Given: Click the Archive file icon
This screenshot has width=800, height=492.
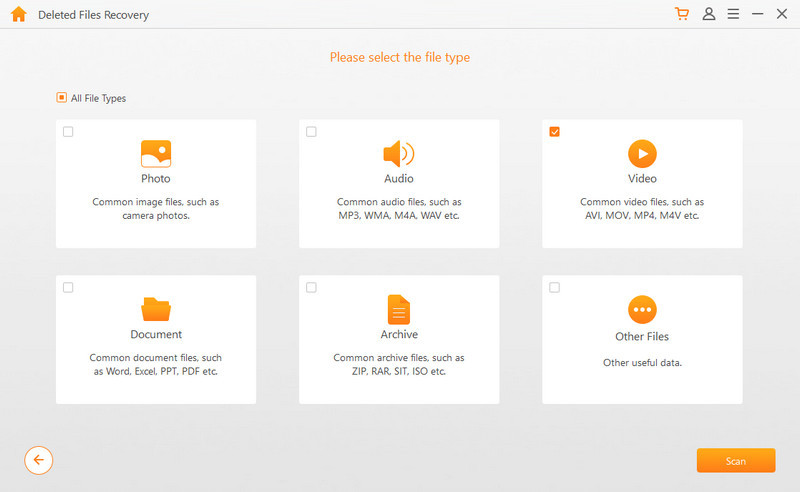Looking at the screenshot, I should (x=399, y=309).
